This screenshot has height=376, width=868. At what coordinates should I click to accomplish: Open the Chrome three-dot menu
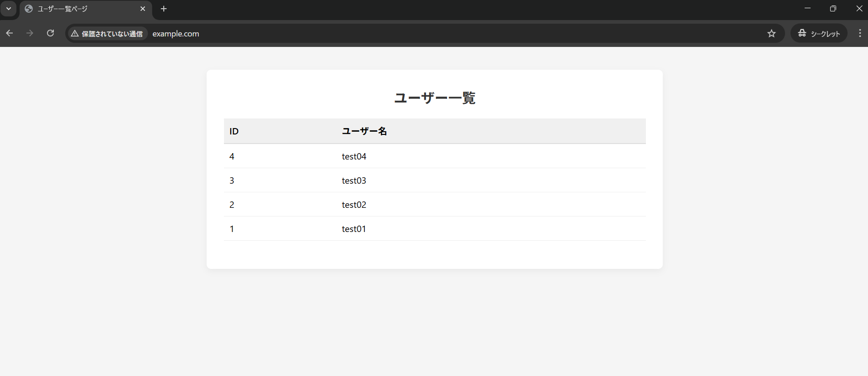[x=860, y=33]
